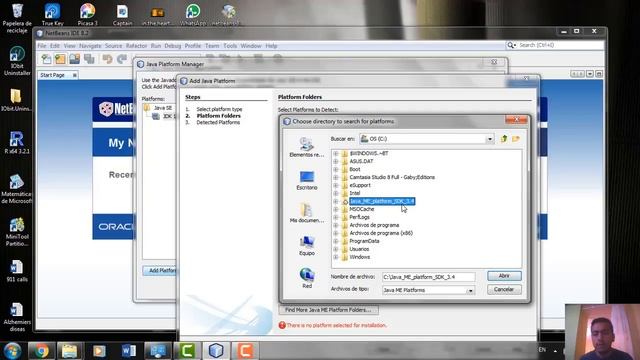The image size is (640, 360).
Task: Open the Elementos recientes shortcut in file chooser
Action: coord(306,147)
